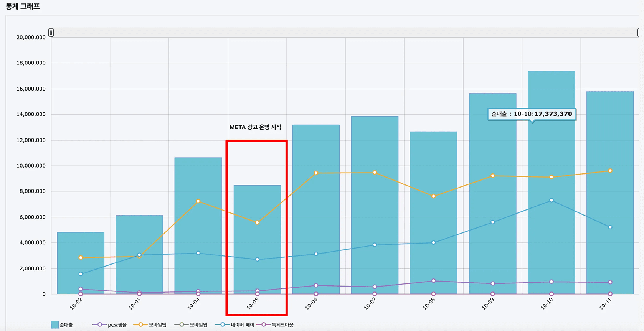Click the 모바일웹 point on 10-06

[x=316, y=173]
